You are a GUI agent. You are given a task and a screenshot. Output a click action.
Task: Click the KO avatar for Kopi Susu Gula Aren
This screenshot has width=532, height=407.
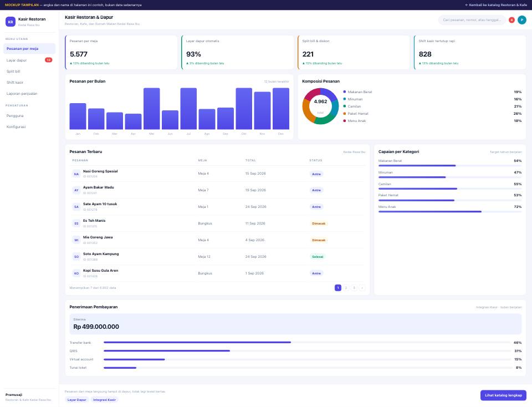coord(76,273)
